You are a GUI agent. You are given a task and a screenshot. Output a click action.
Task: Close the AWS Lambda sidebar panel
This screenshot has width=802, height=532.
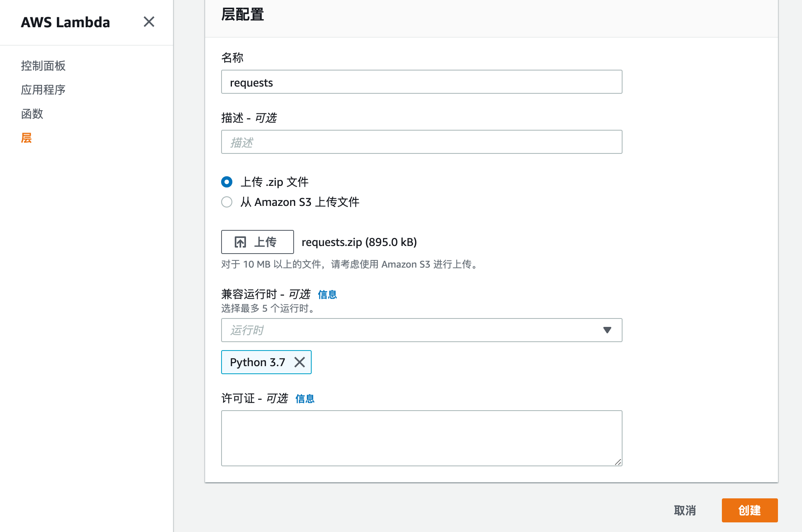pos(149,22)
